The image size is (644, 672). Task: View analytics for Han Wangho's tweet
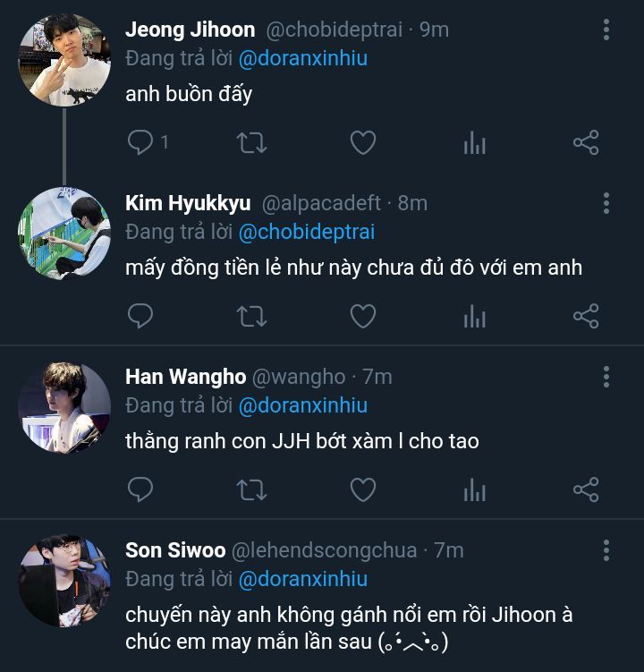pos(474,489)
